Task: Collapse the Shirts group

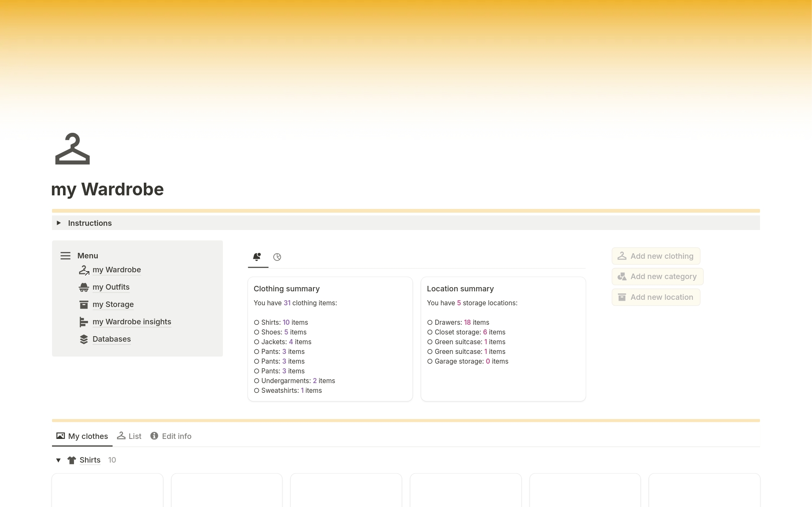Action: click(58, 460)
